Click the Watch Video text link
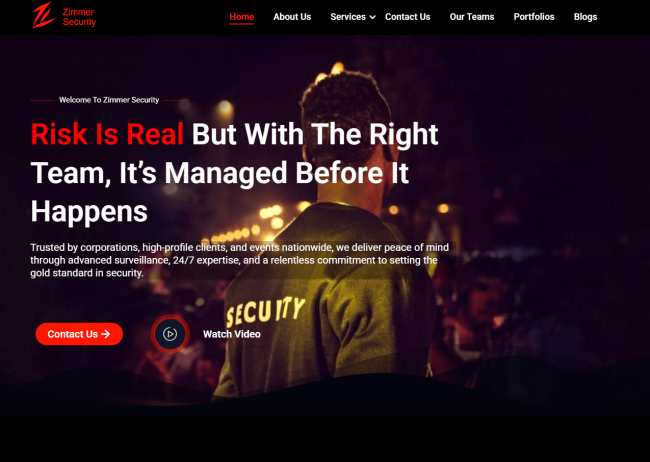Viewport: 650px width, 462px height. pyautogui.click(x=232, y=334)
